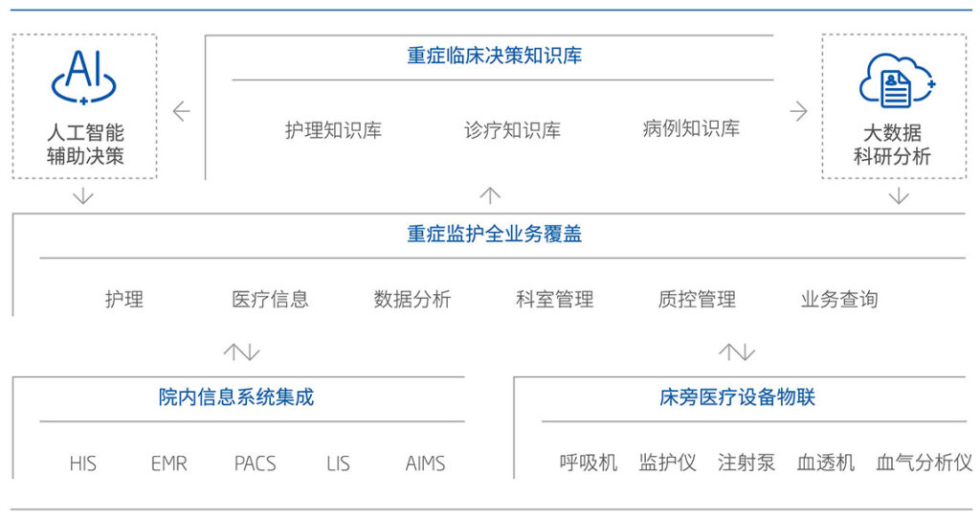This screenshot has width=980, height=520.
Task: Click the up-down arrows above 床旁医疗设备物联
Action: 736,351
